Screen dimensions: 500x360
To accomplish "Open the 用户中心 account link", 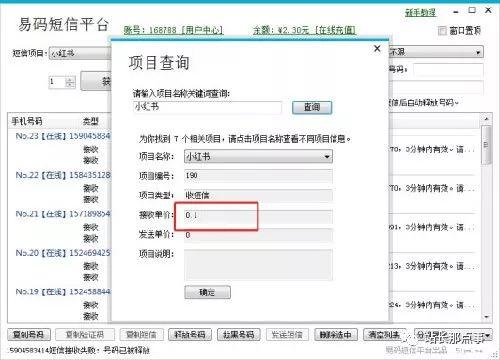I will coord(202,30).
